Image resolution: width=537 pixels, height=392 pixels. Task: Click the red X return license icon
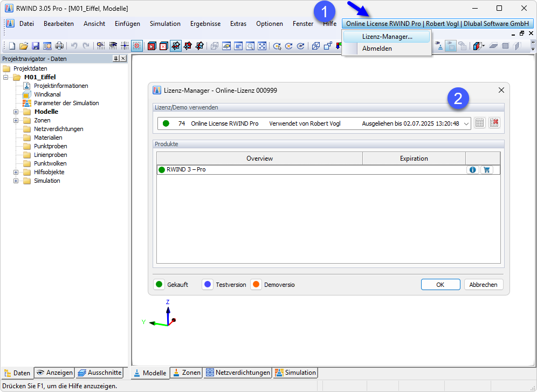pyautogui.click(x=494, y=123)
